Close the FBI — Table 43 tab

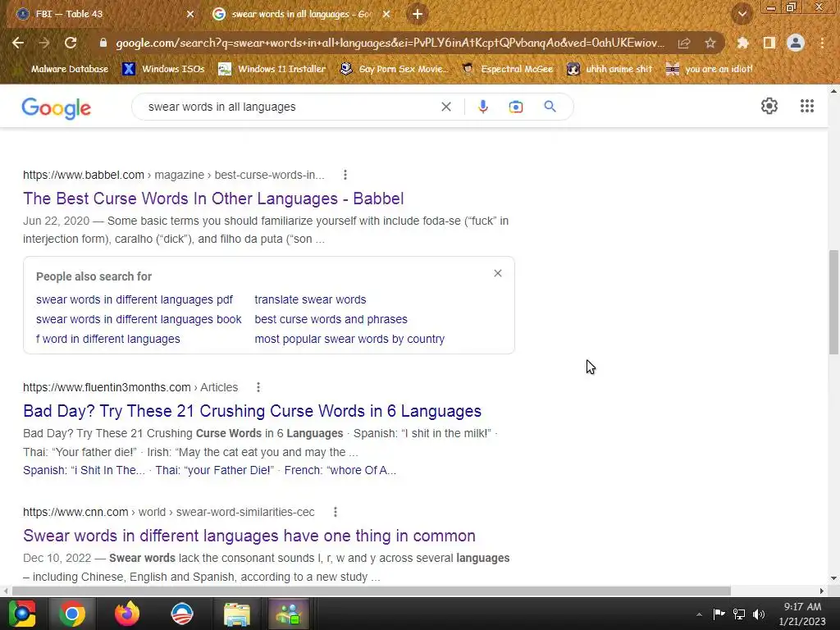point(190,15)
